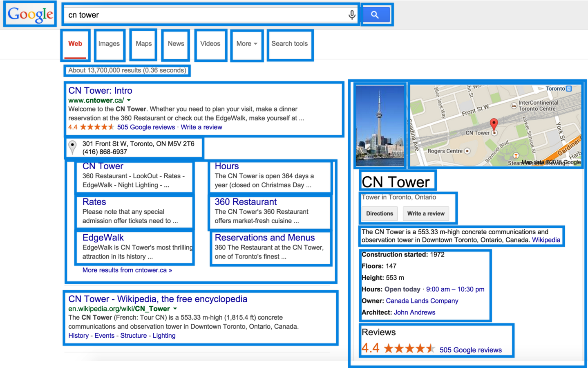The image size is (588, 368).
Task: Open the CN Tower photo thumbnail
Action: 380,125
